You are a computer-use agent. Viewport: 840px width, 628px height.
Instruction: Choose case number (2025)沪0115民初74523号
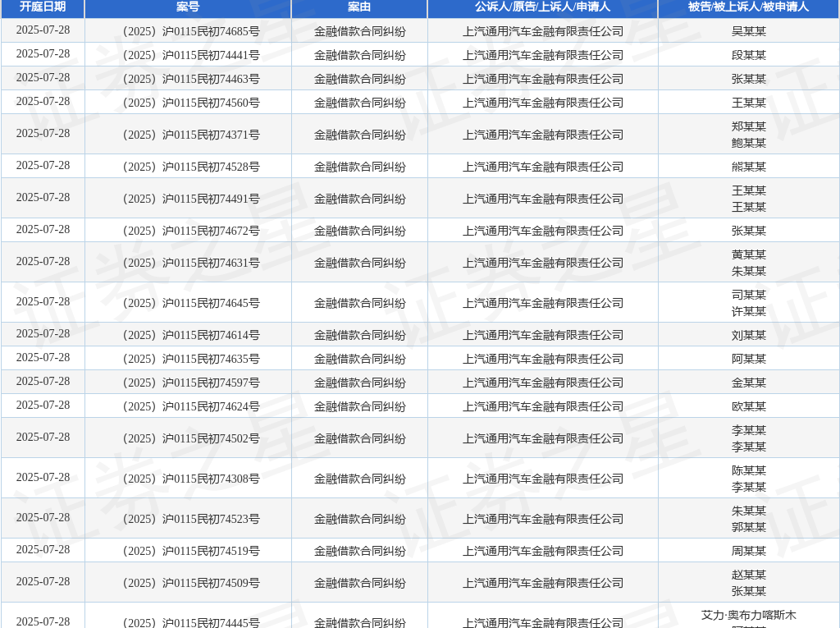pyautogui.click(x=191, y=519)
